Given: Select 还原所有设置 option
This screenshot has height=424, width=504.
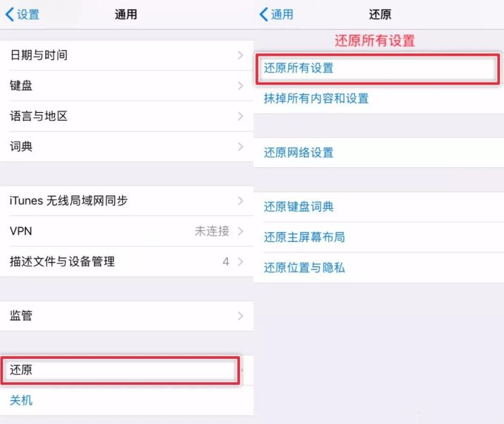Looking at the screenshot, I should pyautogui.click(x=378, y=68).
